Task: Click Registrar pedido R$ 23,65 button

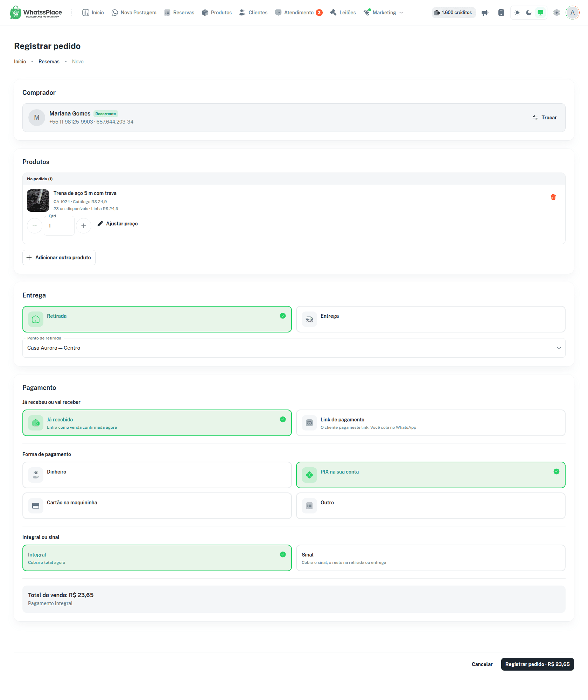Action: point(537,664)
